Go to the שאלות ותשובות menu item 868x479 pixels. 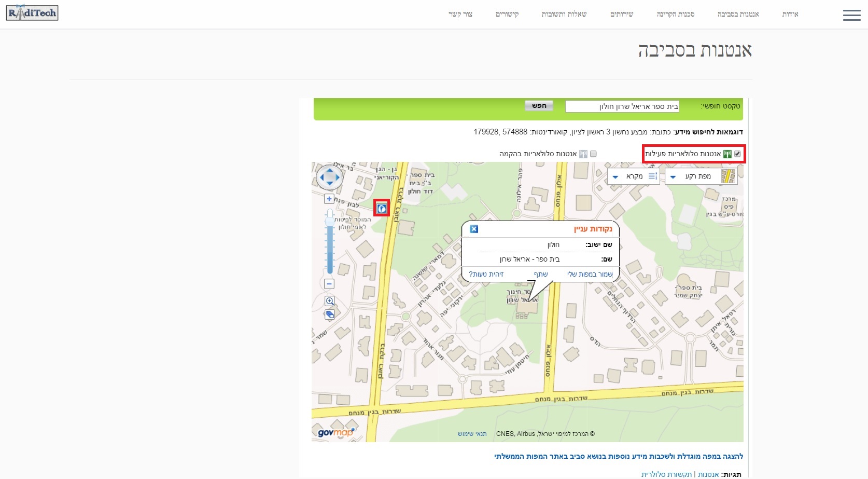click(x=564, y=14)
